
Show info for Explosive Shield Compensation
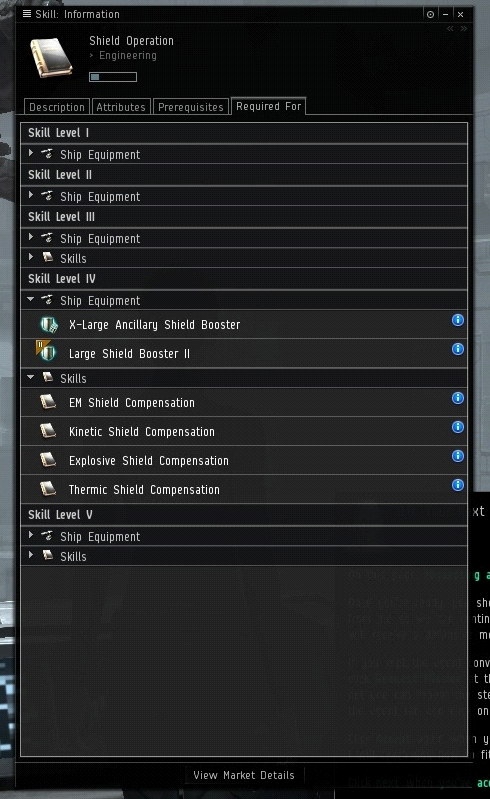click(x=457, y=456)
